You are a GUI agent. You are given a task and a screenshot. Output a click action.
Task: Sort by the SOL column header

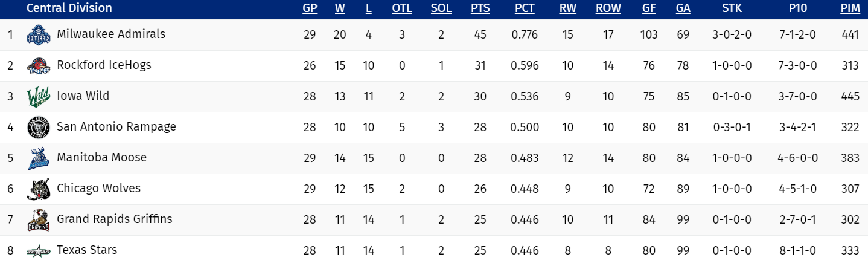pyautogui.click(x=441, y=8)
